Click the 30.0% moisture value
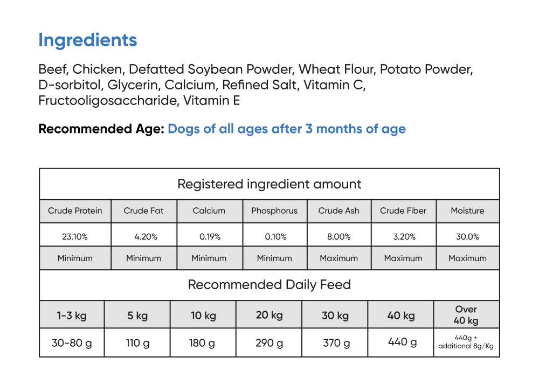 [467, 237]
